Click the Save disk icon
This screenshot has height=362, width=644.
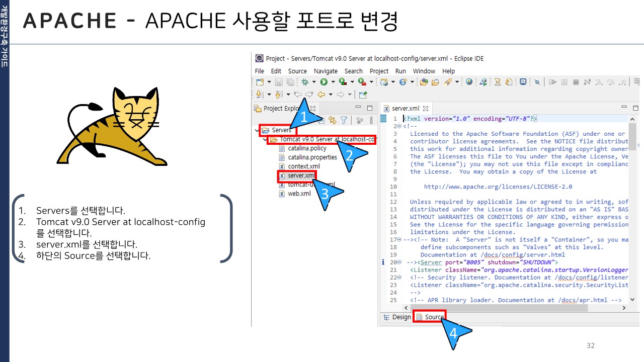279,82
